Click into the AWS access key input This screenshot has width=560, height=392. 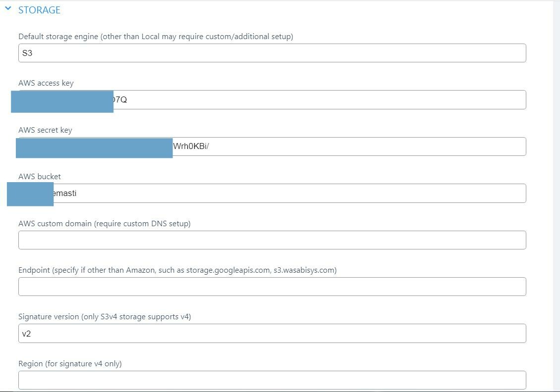(x=317, y=100)
